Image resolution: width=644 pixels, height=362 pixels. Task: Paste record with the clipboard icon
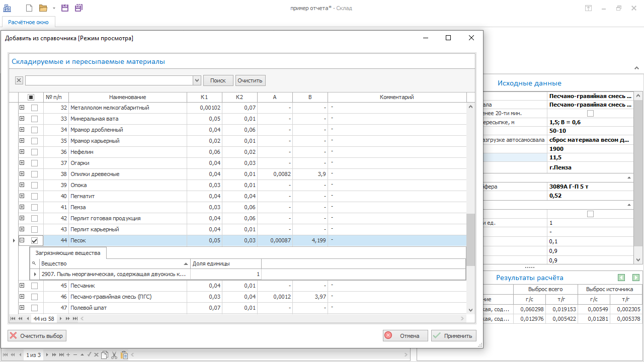[124, 355]
